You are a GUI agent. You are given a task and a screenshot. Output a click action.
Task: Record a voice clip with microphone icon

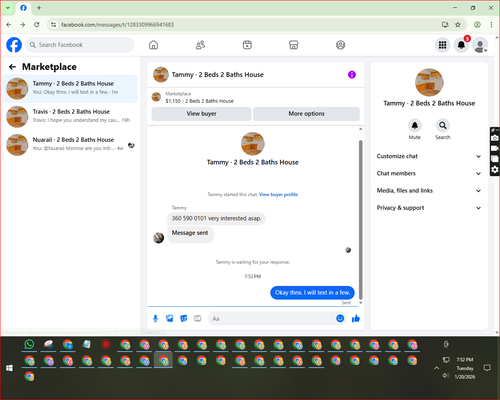pyautogui.click(x=155, y=319)
